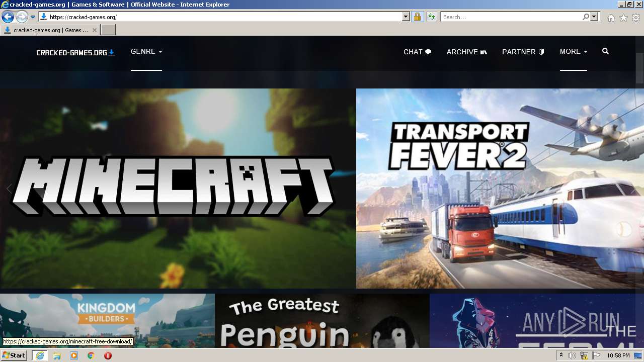Viewport: 644px width, 362px height.
Task: Show hidden tray icons arrow
Action: click(x=561, y=355)
